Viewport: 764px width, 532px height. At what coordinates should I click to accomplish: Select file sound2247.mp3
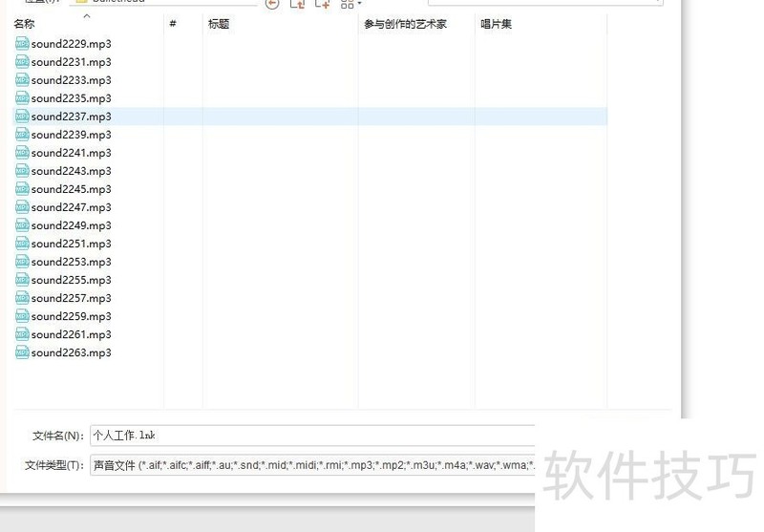71,207
